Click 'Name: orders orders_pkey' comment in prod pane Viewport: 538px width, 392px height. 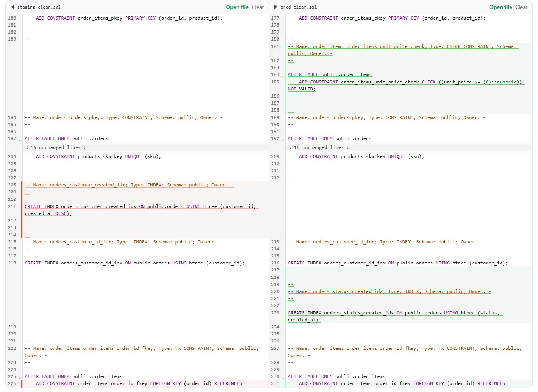387,117
